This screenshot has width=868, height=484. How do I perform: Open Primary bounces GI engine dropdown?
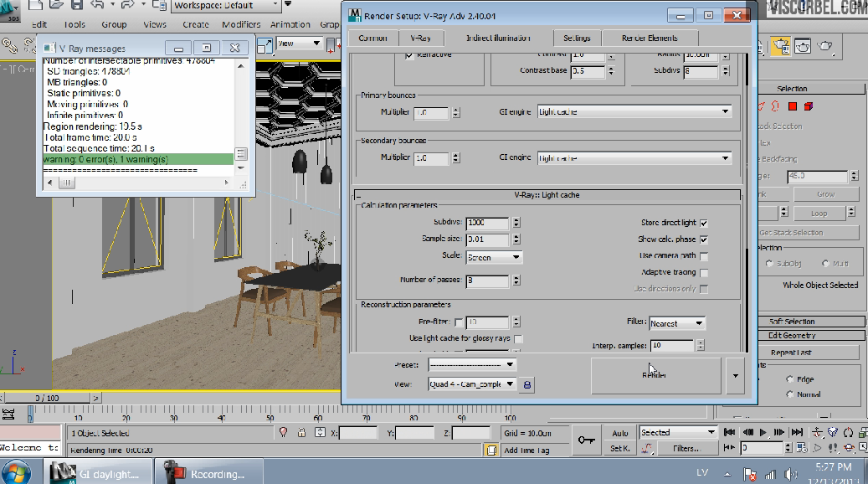(634, 112)
